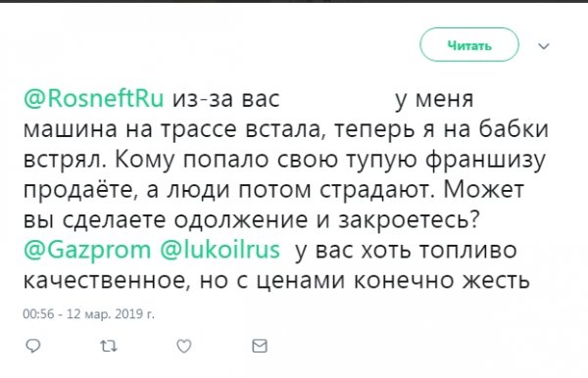Click the words 'у меня' on first line
The height and width of the screenshot is (378, 588).
[x=434, y=100]
